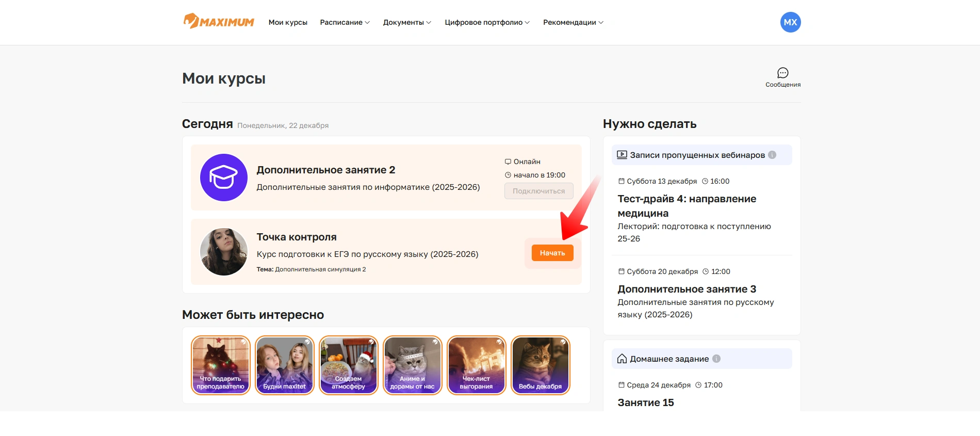Open Тест-драйв 4: направление медицина webinar
This screenshot has height=436, width=980.
687,206
